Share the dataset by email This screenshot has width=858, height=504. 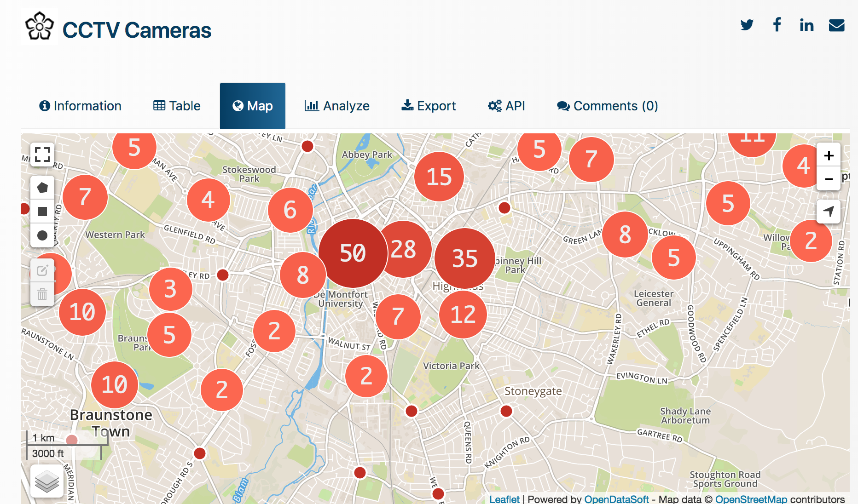coord(837,25)
